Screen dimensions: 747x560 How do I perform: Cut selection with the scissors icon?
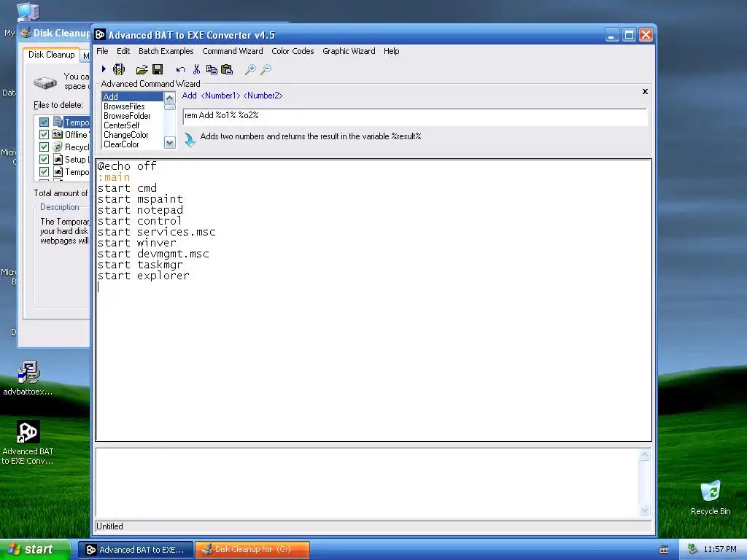click(196, 69)
